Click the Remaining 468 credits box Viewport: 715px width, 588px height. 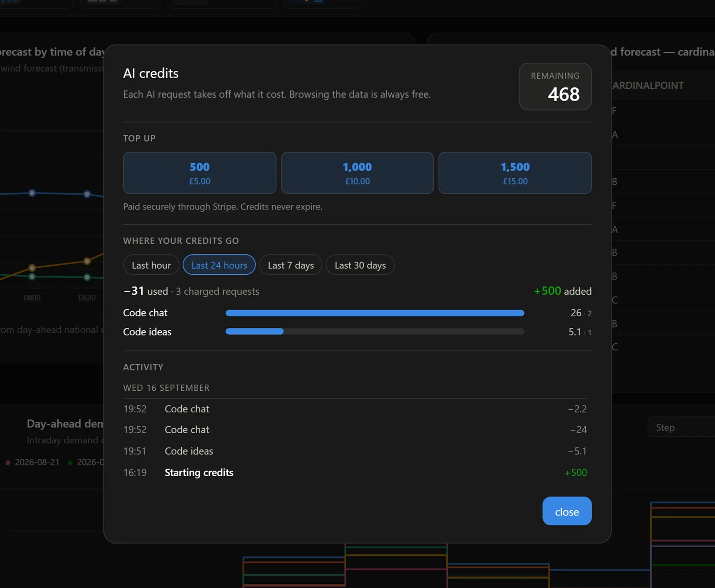[555, 86]
